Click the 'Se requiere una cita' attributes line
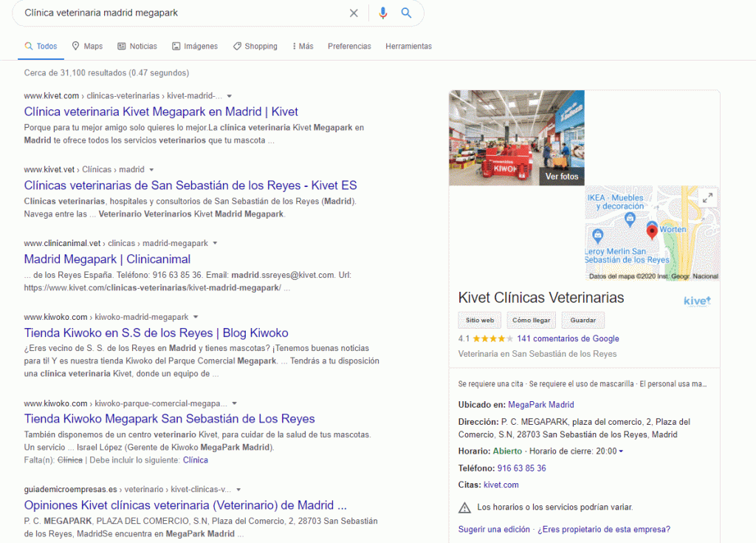Viewport: 756px width, 543px height. [583, 384]
